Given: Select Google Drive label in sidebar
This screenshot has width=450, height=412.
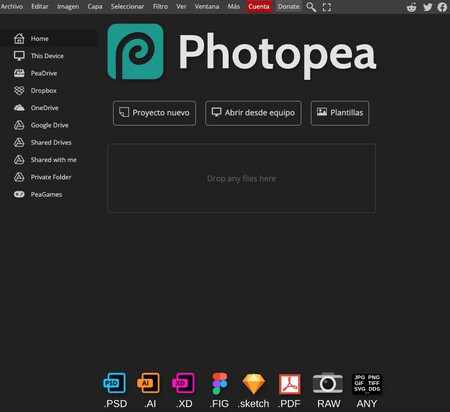Looking at the screenshot, I should click(x=49, y=125).
